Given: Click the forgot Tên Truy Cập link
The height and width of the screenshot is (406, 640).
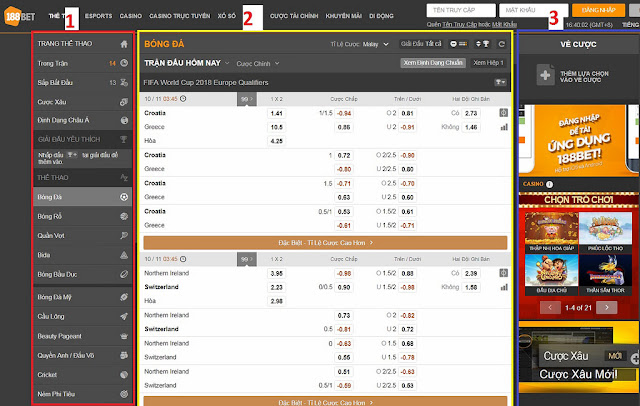Looking at the screenshot, I should (x=459, y=24).
